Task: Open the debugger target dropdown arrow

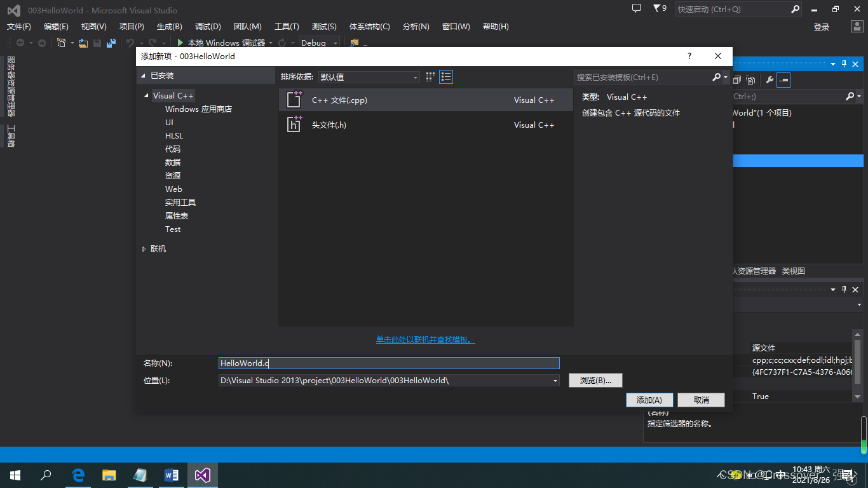Action: 271,43
